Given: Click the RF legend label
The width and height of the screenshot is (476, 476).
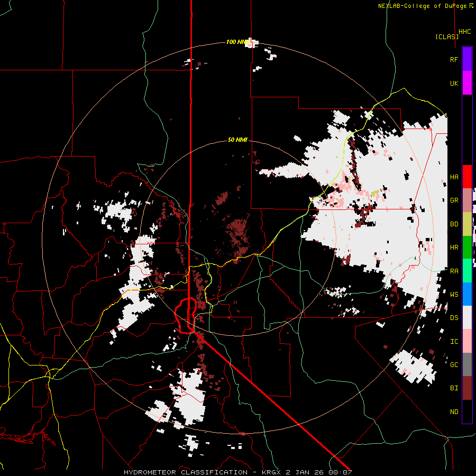Looking at the screenshot, I should tap(454, 59).
